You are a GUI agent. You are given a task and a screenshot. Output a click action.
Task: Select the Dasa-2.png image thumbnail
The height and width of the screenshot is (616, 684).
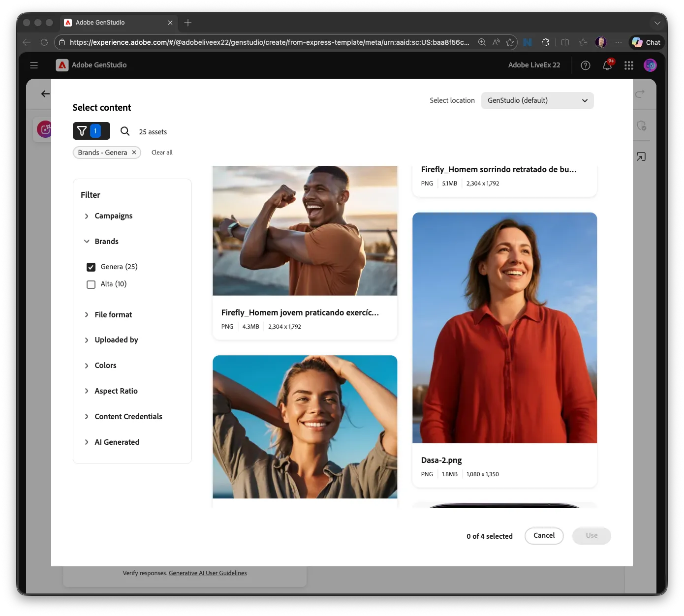click(x=504, y=328)
